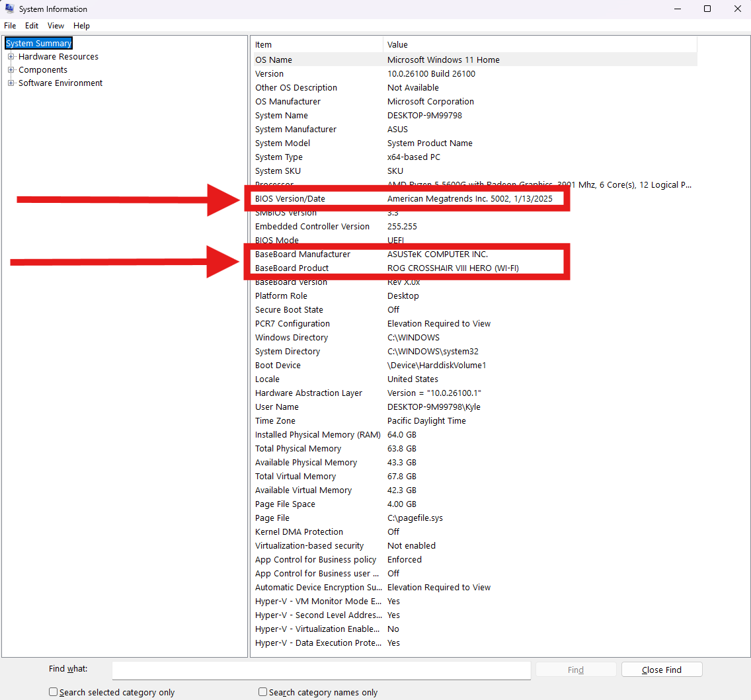Select the Boot Device row

pos(475,366)
